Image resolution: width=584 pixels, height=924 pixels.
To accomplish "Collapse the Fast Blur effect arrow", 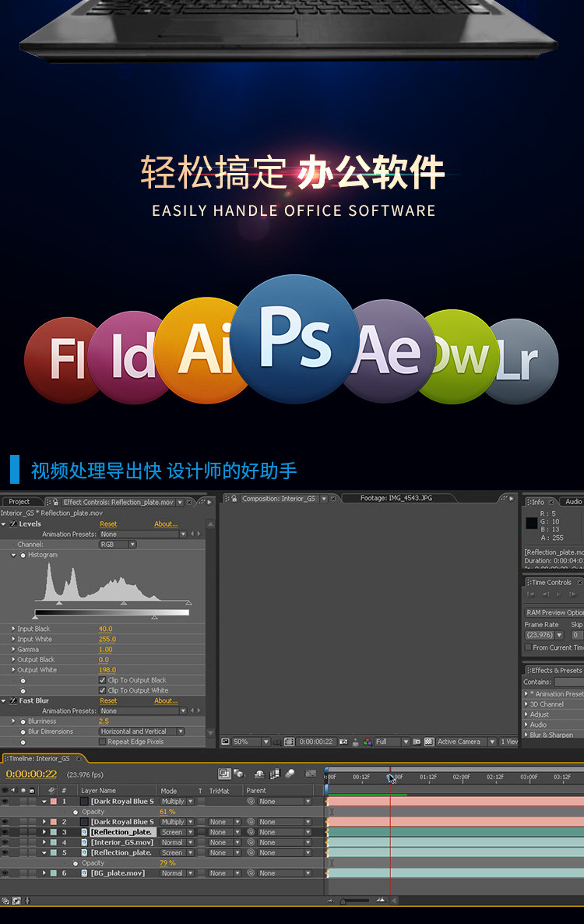I will pyautogui.click(x=4, y=700).
